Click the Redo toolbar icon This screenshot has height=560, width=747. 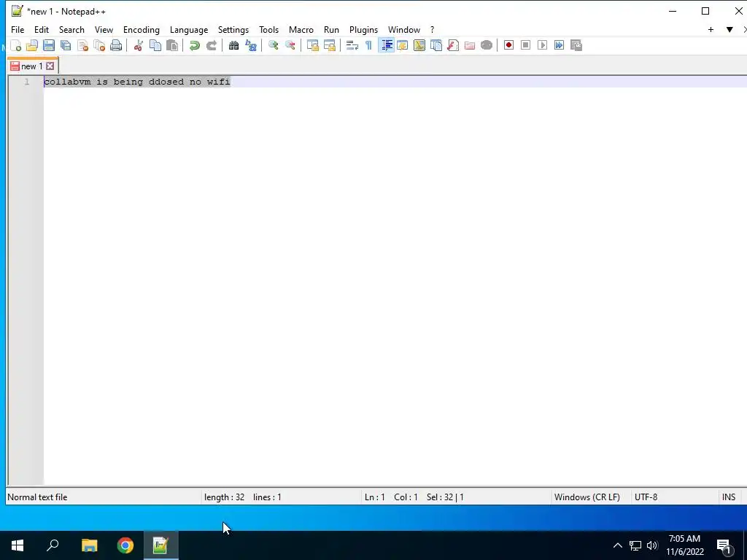[x=211, y=45]
